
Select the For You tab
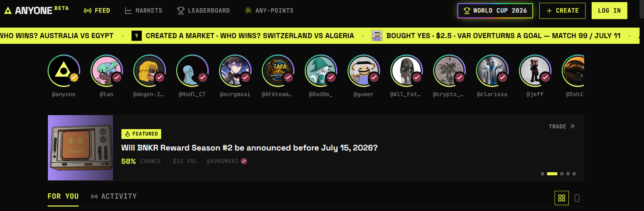63,196
